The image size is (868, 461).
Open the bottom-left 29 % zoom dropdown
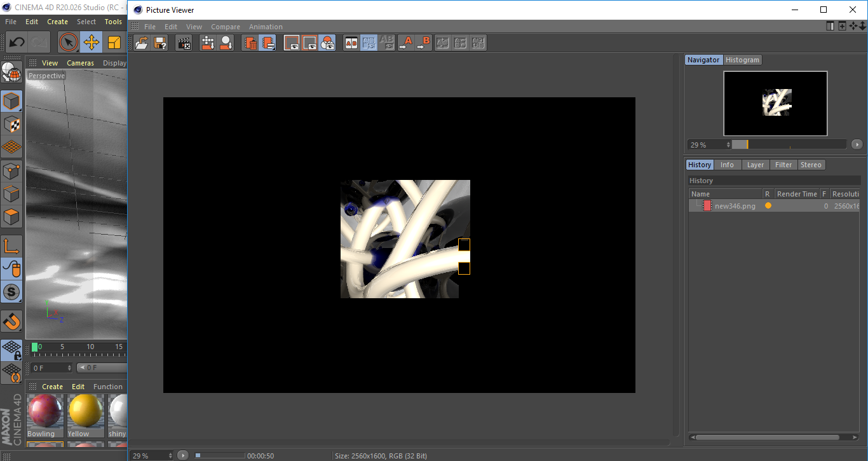click(151, 455)
